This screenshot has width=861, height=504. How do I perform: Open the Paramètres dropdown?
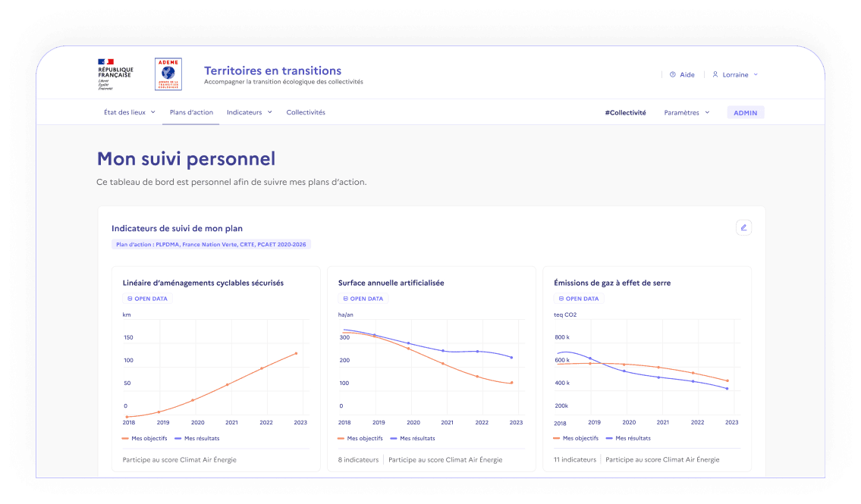click(687, 112)
